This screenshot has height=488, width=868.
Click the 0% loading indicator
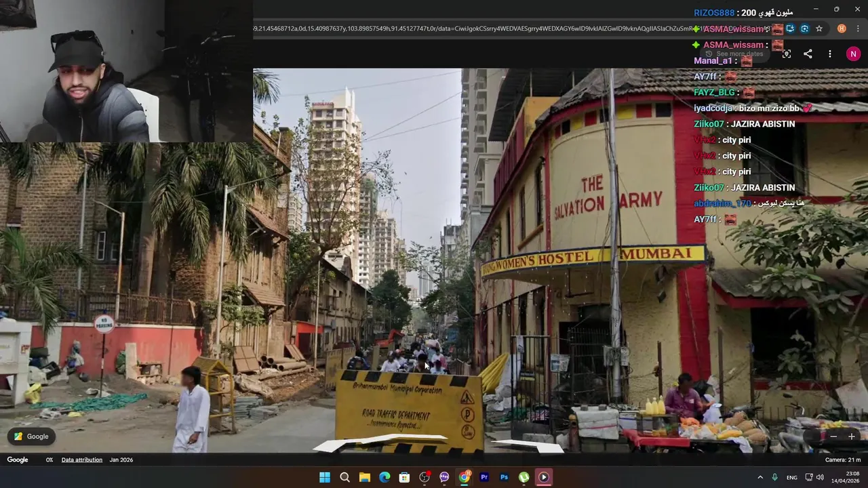[x=50, y=460]
